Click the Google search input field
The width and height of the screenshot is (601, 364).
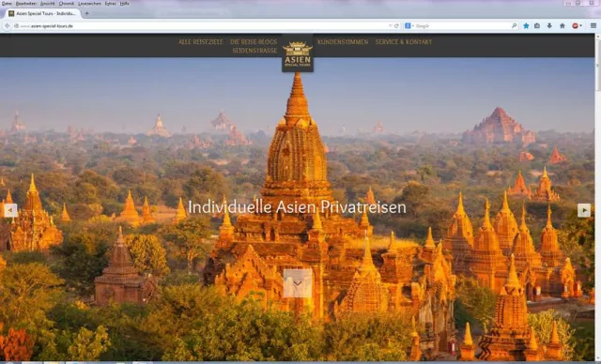pos(462,26)
